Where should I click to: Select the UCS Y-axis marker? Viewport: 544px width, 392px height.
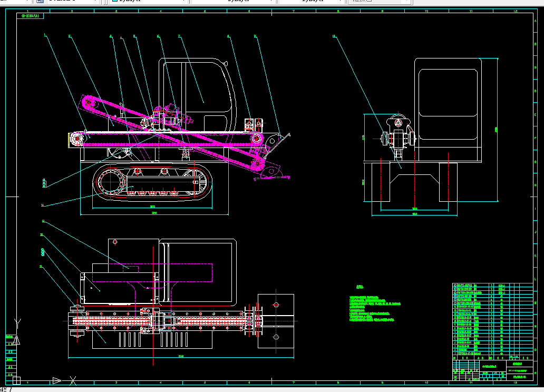point(17,324)
